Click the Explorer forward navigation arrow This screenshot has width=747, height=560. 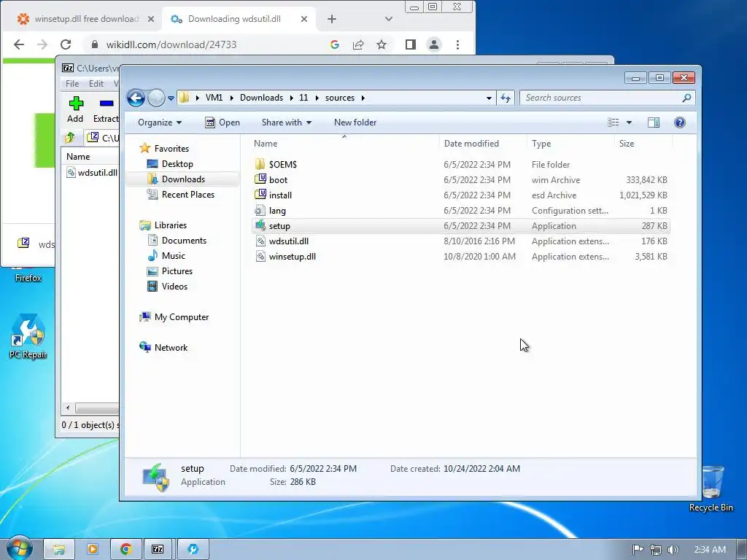point(156,98)
